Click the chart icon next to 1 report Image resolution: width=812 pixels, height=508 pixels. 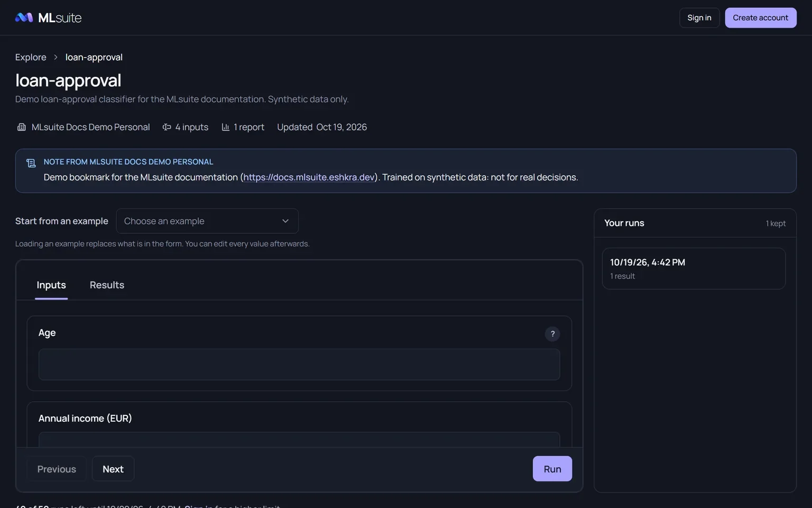[225, 127]
